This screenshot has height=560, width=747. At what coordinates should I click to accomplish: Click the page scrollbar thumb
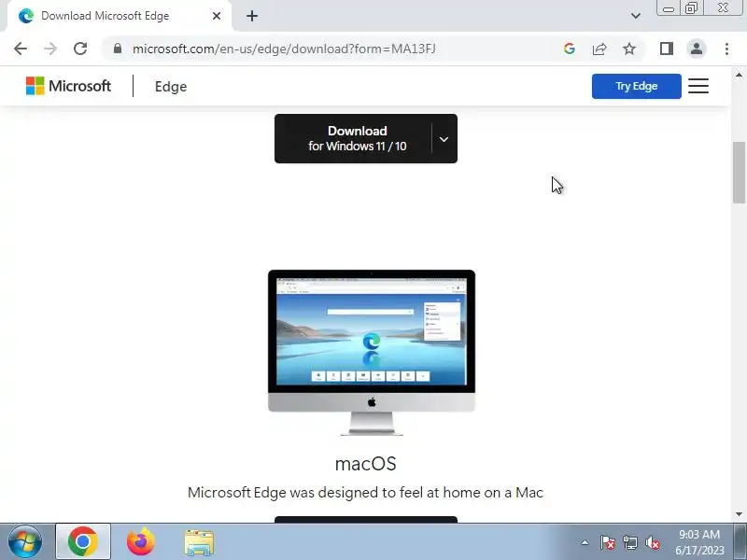[739, 173]
